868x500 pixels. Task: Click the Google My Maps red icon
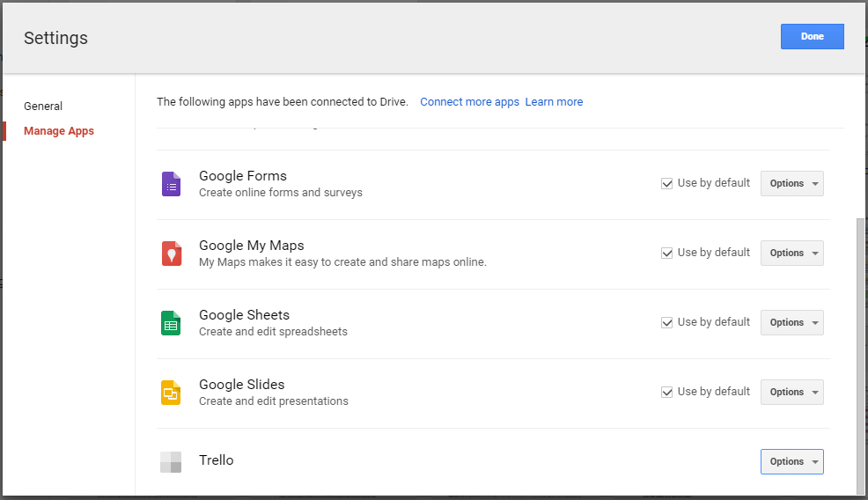point(171,254)
